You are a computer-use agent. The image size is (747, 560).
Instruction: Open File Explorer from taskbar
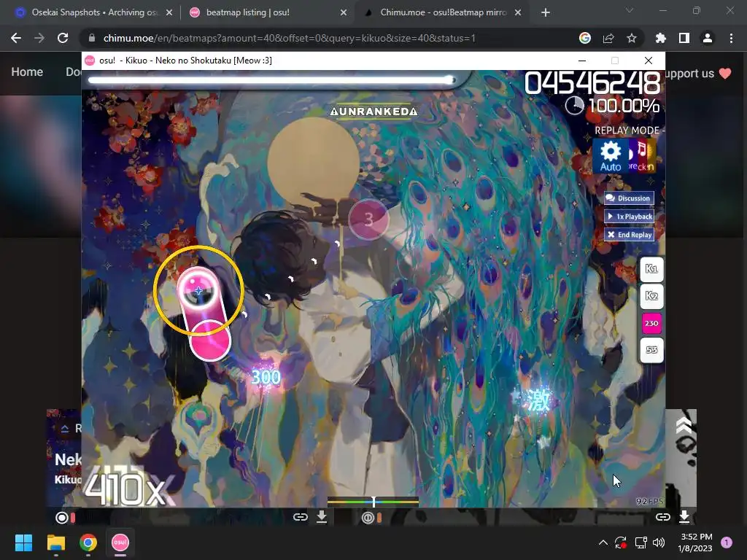pyautogui.click(x=55, y=542)
